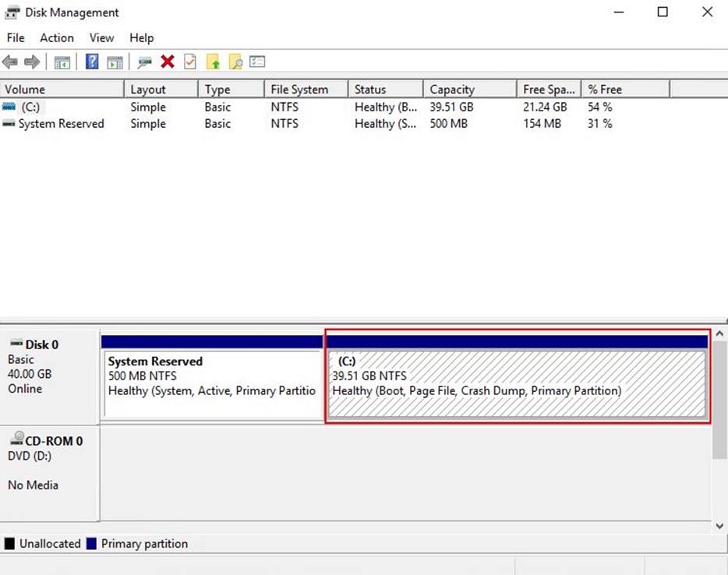Maximize the Disk Management window
Image resolution: width=728 pixels, height=575 pixels.
(663, 12)
